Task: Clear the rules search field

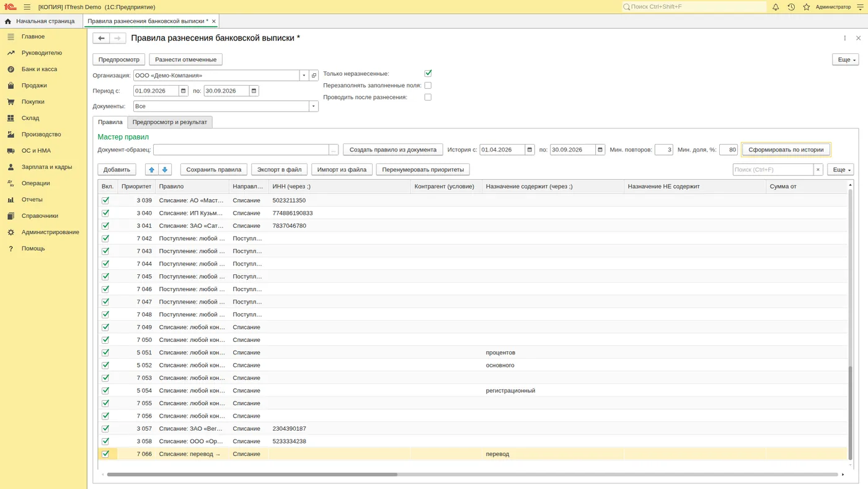Action: pos(818,169)
